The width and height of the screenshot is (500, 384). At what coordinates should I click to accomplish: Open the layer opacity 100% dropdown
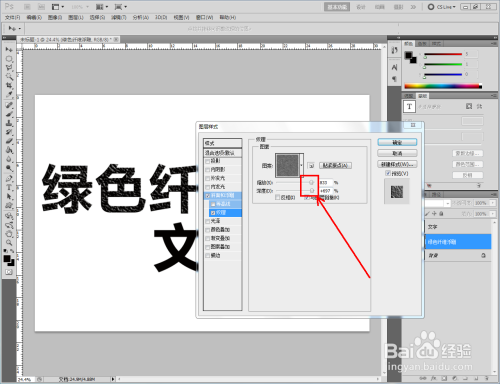(494, 203)
